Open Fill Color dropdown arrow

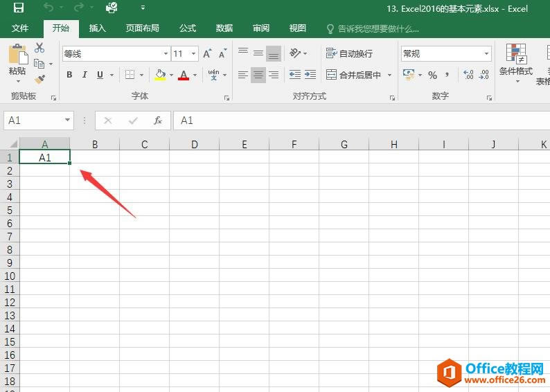click(x=172, y=75)
